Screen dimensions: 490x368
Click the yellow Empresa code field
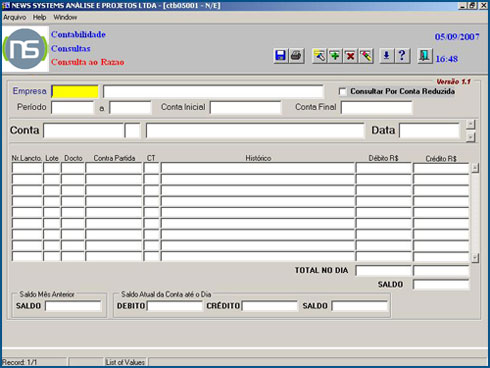click(x=75, y=91)
